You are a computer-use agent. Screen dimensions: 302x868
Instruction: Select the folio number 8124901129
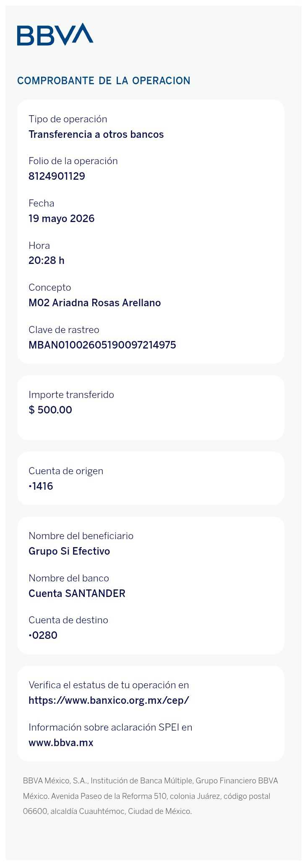(57, 176)
